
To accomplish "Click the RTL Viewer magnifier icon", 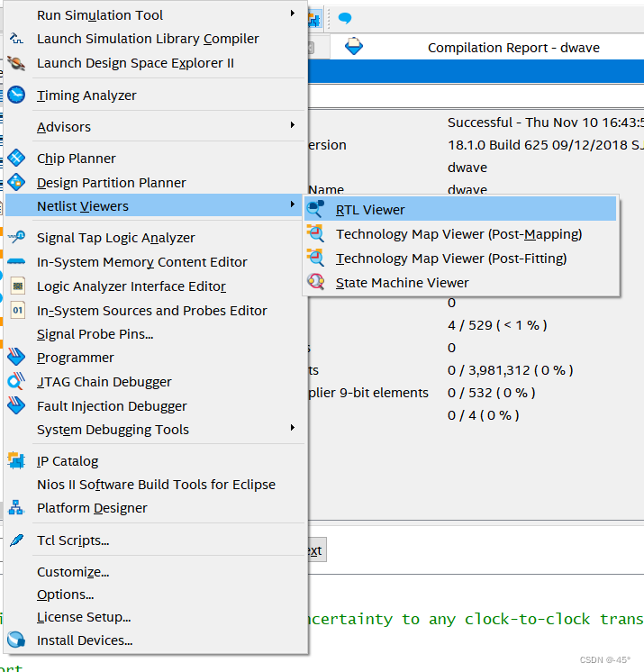I will [315, 209].
